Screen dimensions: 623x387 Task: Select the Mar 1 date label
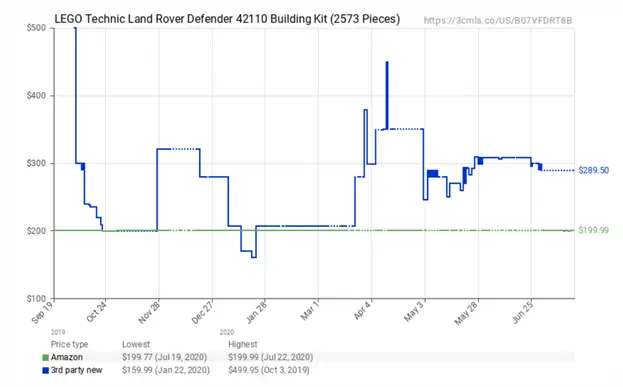(x=310, y=310)
